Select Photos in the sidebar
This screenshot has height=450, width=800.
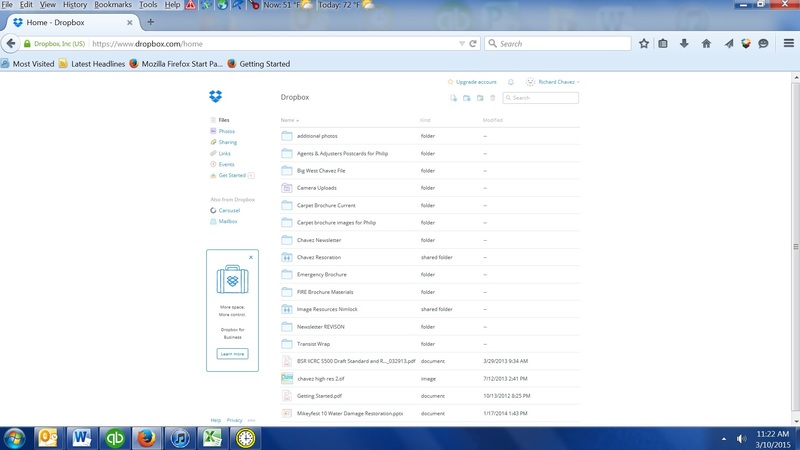(227, 131)
